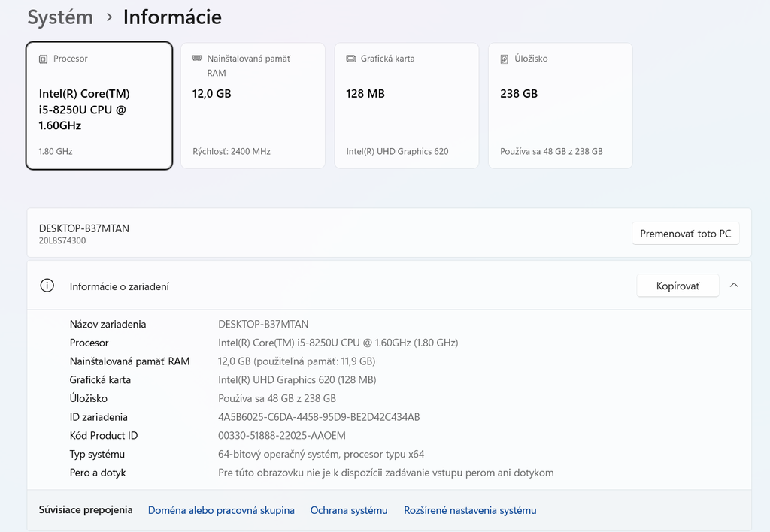Click Premenovať toto PC button
Screen dimensions: 770x532
coord(686,234)
